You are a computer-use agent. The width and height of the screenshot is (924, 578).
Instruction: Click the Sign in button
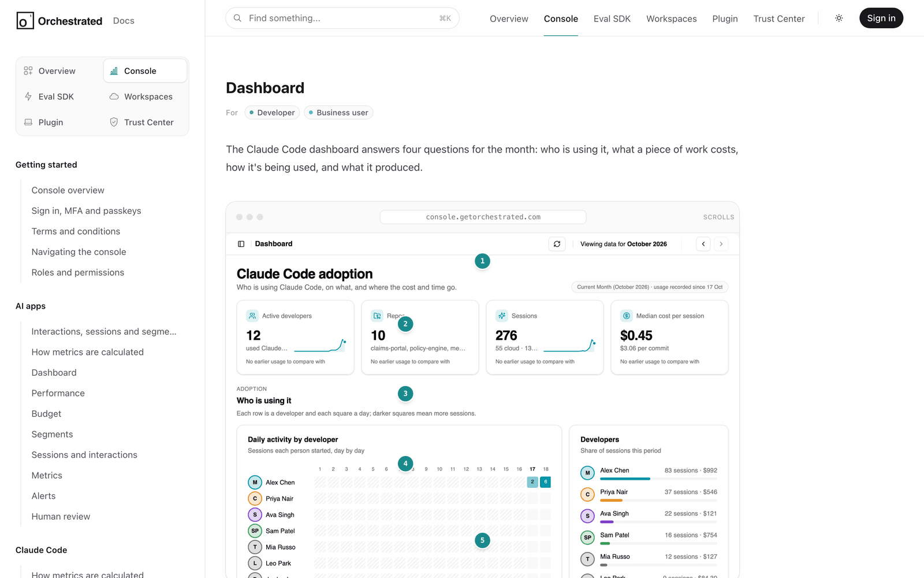[881, 18]
